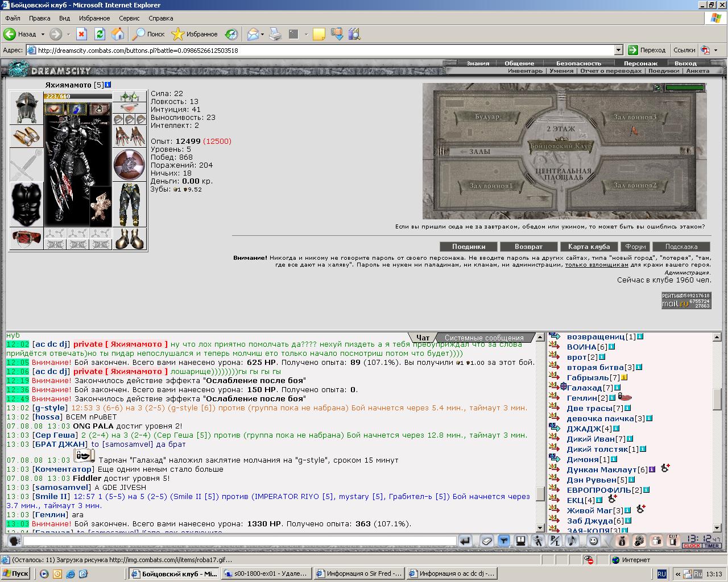728x582 pixels.
Task: Clear chat input with eraser icon
Action: point(486,541)
